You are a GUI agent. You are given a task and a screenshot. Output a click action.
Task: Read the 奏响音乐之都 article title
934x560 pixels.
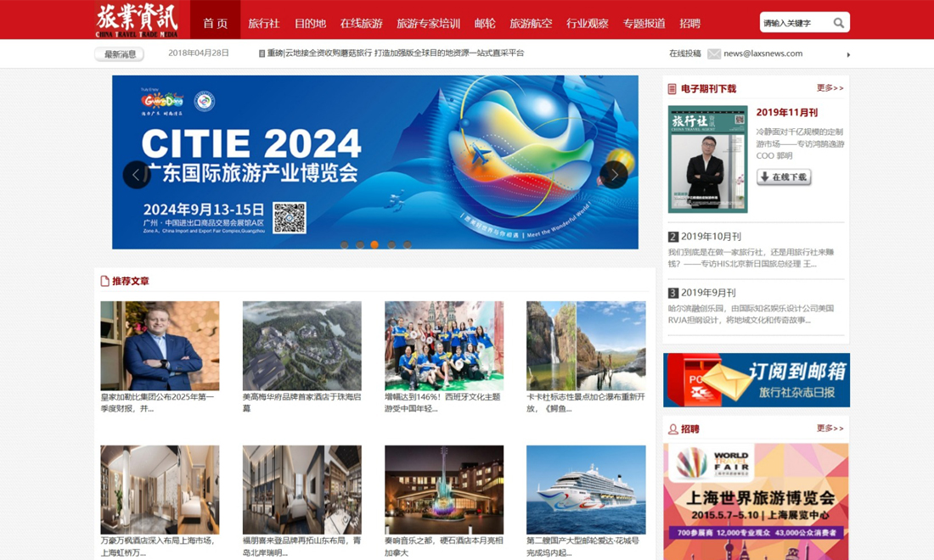tap(444, 547)
